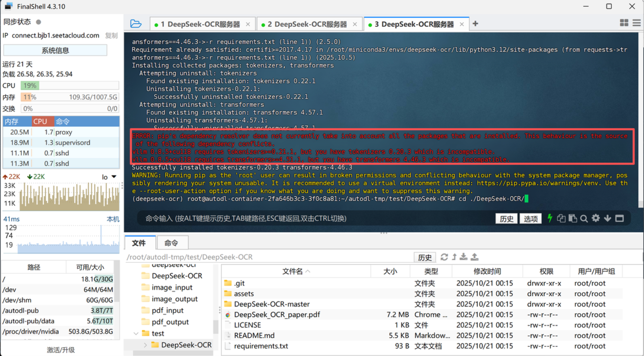Click the 内存 usage bar
This screenshot has width=644, height=356.
[x=70, y=97]
